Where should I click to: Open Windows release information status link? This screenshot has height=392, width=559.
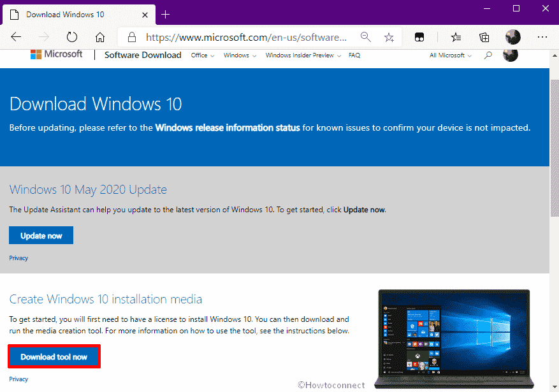coord(228,127)
